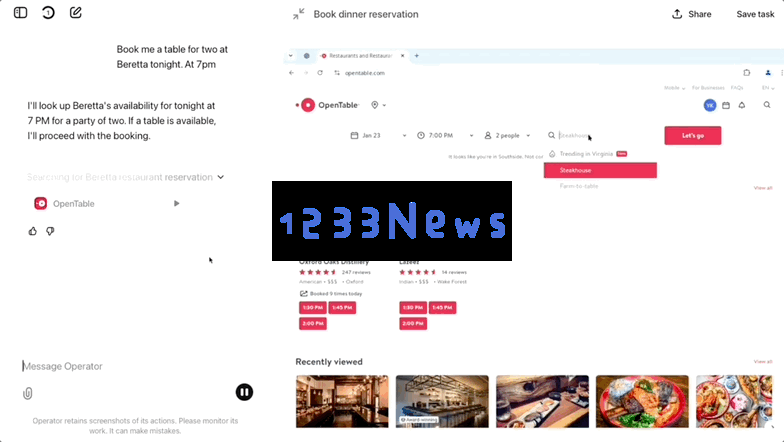Open the reservations calendar icon in header

point(726,105)
